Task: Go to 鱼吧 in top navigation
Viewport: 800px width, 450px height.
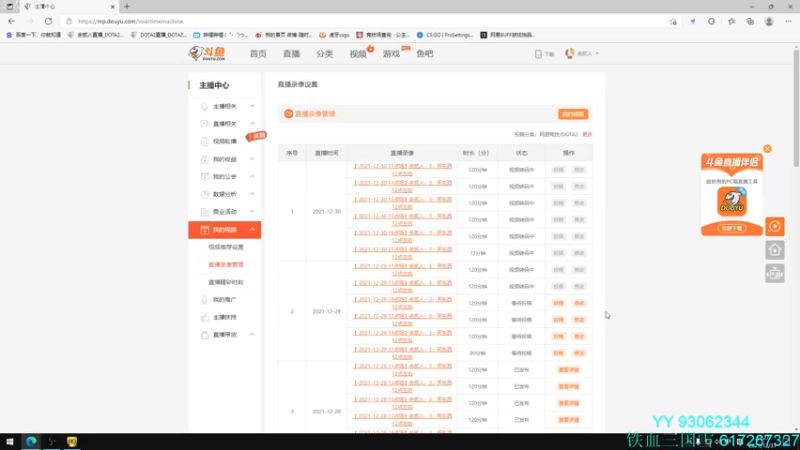Action: click(424, 54)
